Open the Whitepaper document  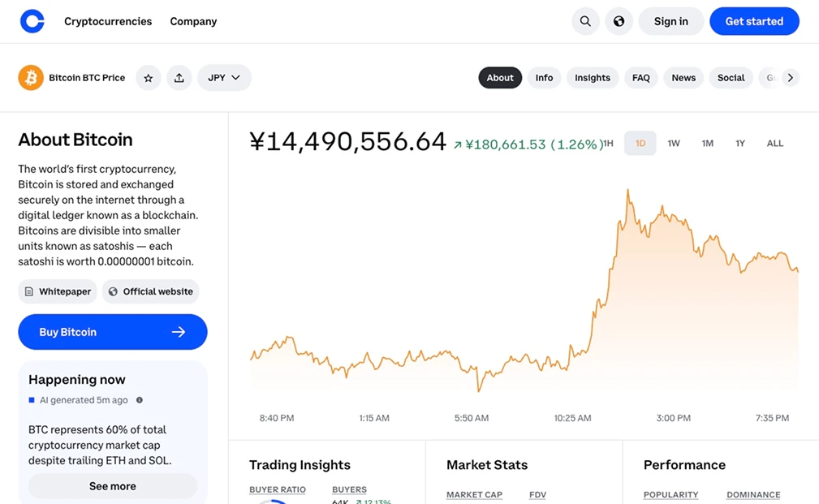[57, 291]
